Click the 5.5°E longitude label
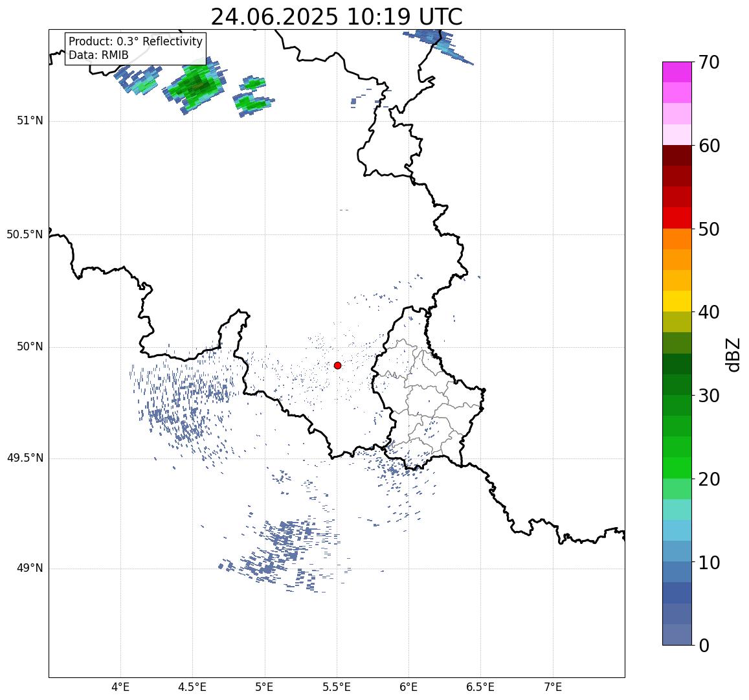Viewport: 749px width, 700px height. coord(336,688)
